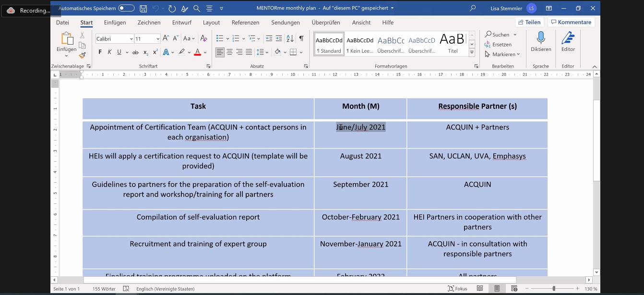The width and height of the screenshot is (644, 295).
Task: Click the Fokus button in status bar
Action: [x=457, y=289]
